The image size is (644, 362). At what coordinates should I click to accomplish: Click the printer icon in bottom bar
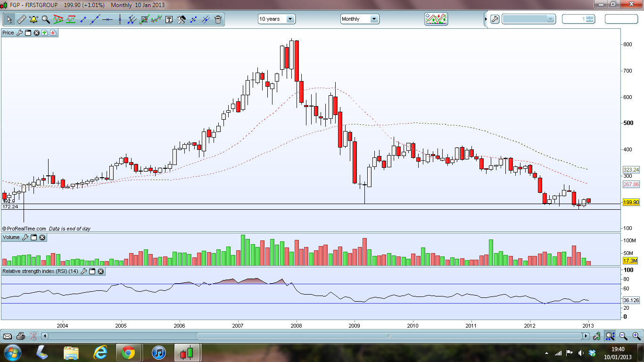pos(20,337)
